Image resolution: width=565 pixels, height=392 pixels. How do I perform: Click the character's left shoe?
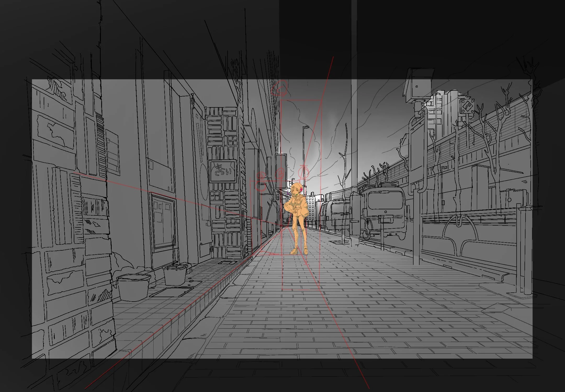(306, 251)
